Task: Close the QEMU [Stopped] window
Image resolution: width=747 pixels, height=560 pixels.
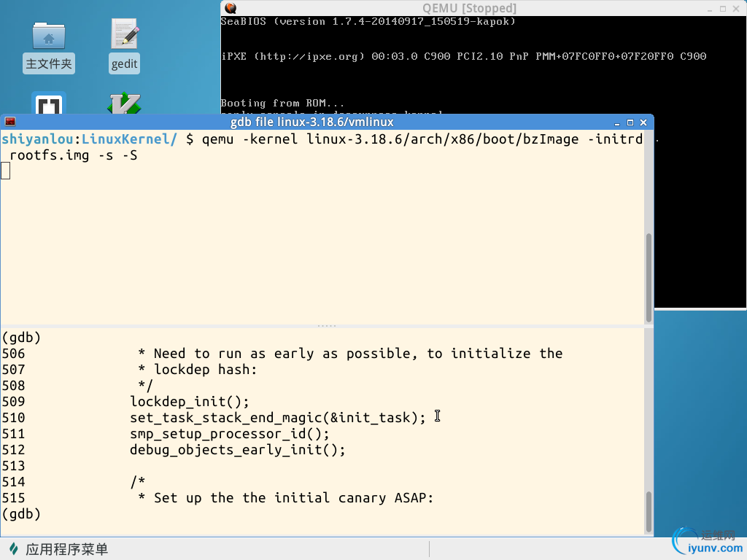Action: [x=736, y=9]
